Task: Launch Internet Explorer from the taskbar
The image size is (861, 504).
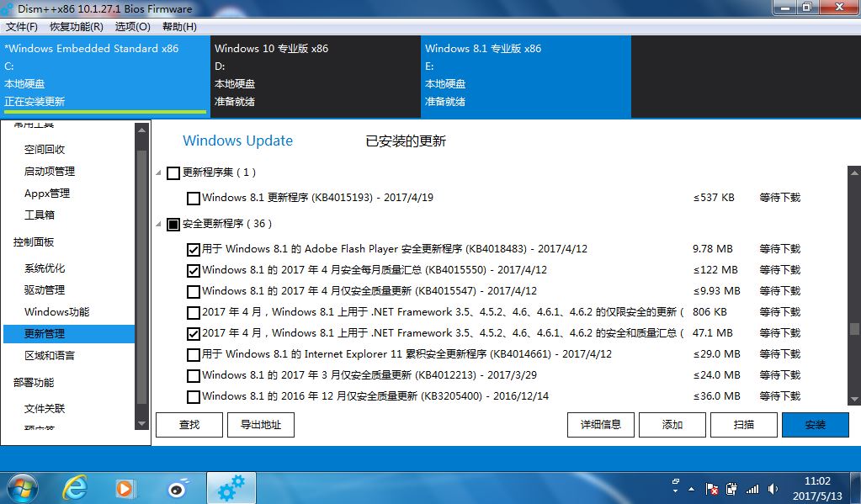Action: 75,487
